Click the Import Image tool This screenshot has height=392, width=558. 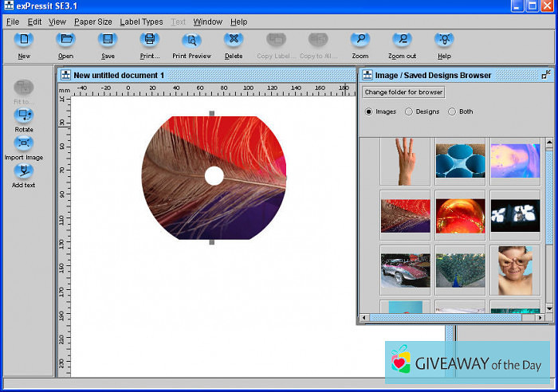pyautogui.click(x=24, y=144)
